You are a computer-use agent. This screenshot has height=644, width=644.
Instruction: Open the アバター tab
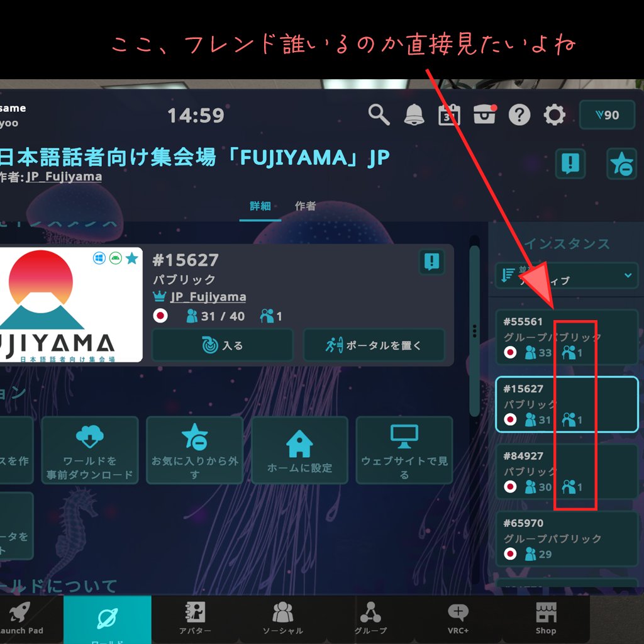pyautogui.click(x=195, y=619)
